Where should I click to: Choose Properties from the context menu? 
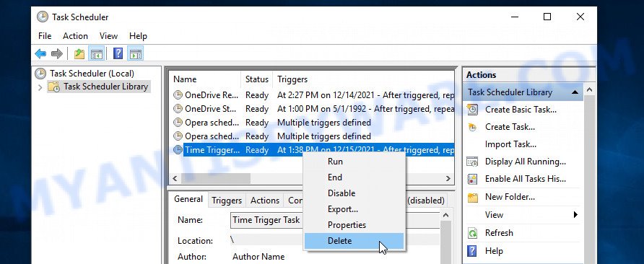click(354, 225)
